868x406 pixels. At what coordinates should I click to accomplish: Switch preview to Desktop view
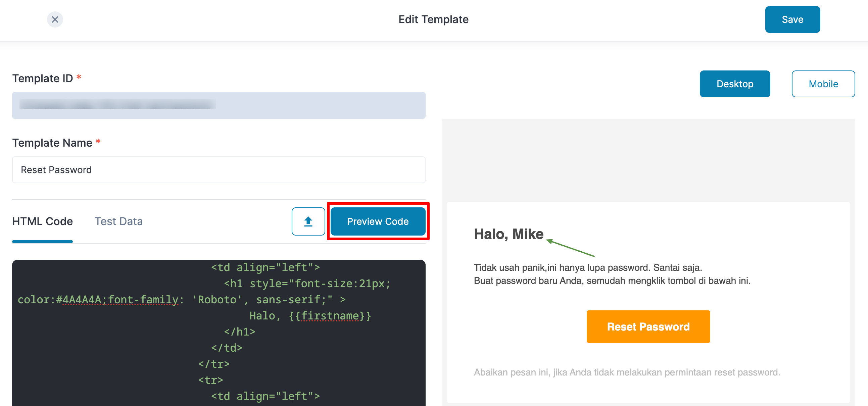(734, 84)
